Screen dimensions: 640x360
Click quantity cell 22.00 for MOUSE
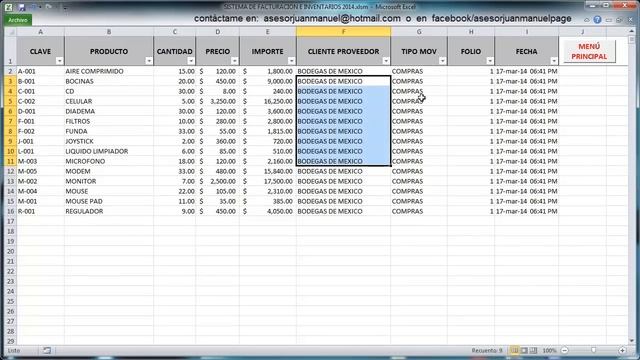[175, 191]
